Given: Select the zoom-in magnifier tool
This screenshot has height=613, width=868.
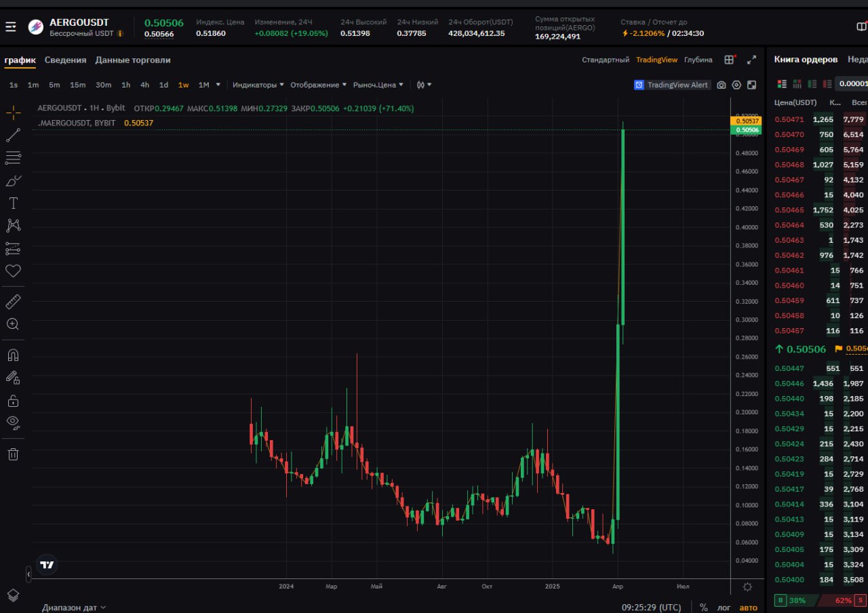Looking at the screenshot, I should pyautogui.click(x=13, y=324).
